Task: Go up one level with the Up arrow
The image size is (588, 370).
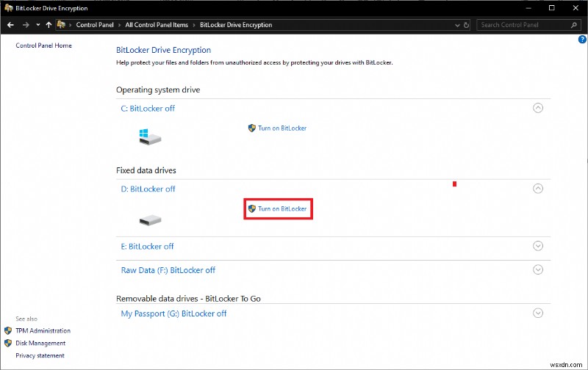Action: (49, 25)
